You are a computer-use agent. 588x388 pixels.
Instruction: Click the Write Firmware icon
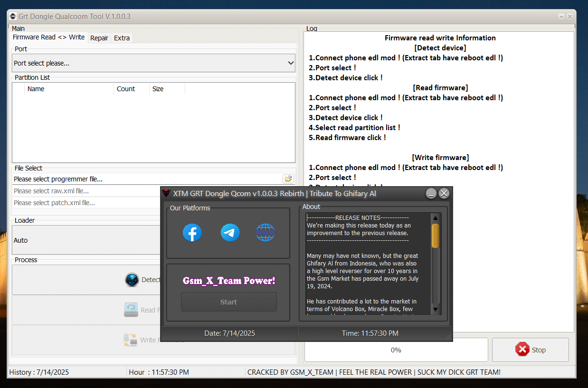130,340
